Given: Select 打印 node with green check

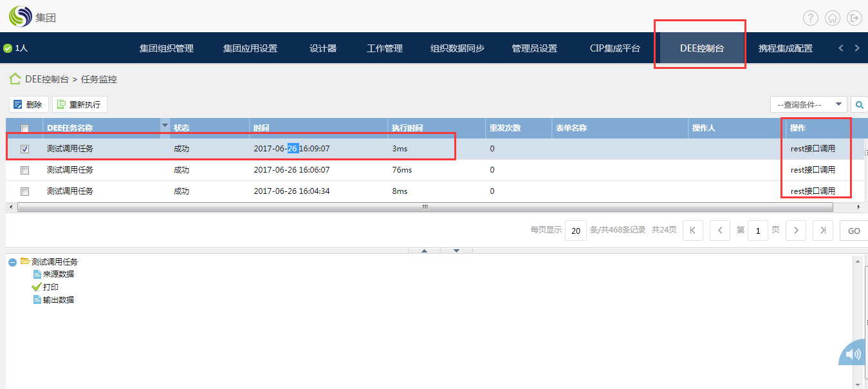Looking at the screenshot, I should (45, 287).
